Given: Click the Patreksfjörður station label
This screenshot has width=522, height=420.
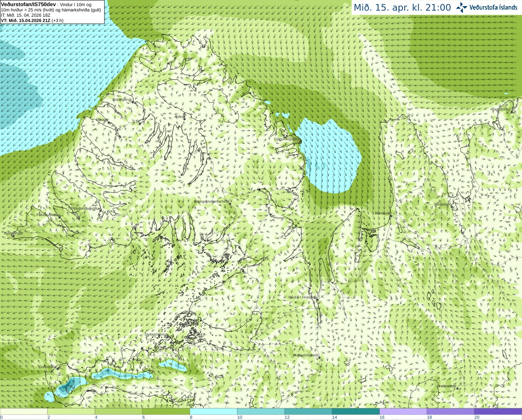Looking at the screenshot, I should pos(48,215).
